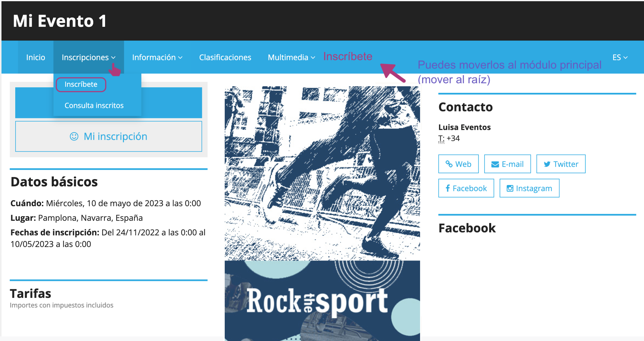Click the Importes con impuestos incluidos note

tap(61, 305)
